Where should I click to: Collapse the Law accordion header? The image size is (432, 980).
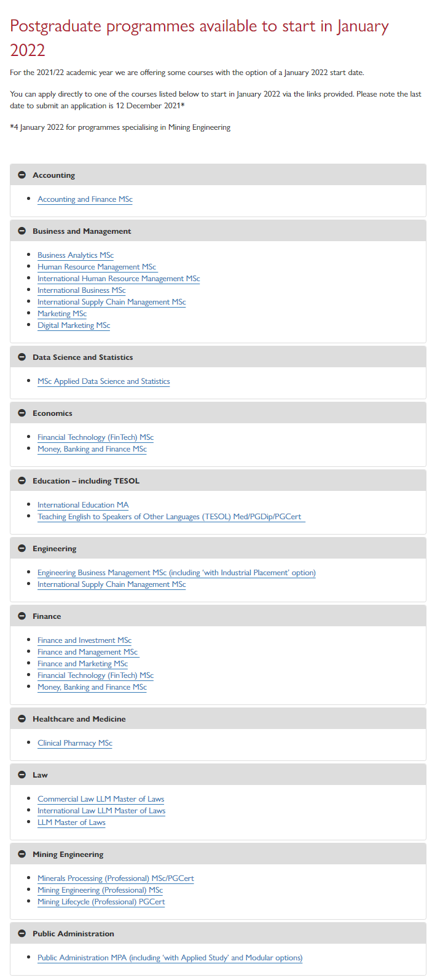pos(218,775)
